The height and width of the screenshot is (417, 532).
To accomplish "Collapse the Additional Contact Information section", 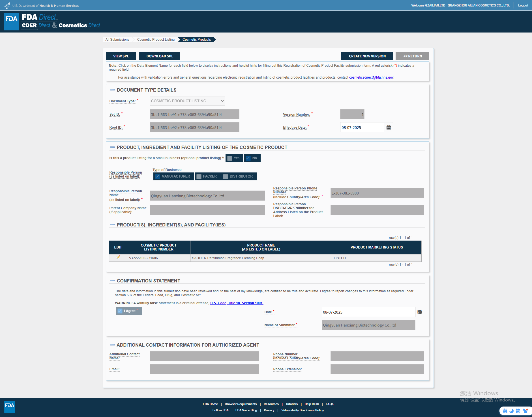I will (112, 345).
